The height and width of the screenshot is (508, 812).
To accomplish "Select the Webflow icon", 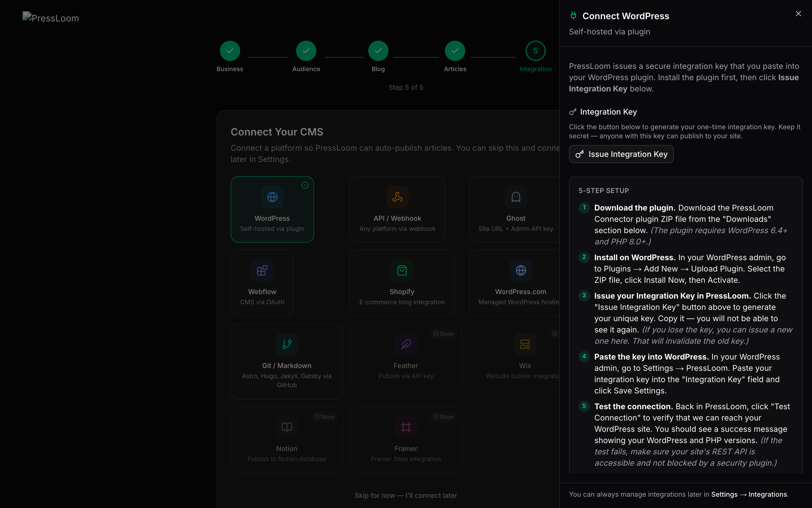I will click(262, 270).
